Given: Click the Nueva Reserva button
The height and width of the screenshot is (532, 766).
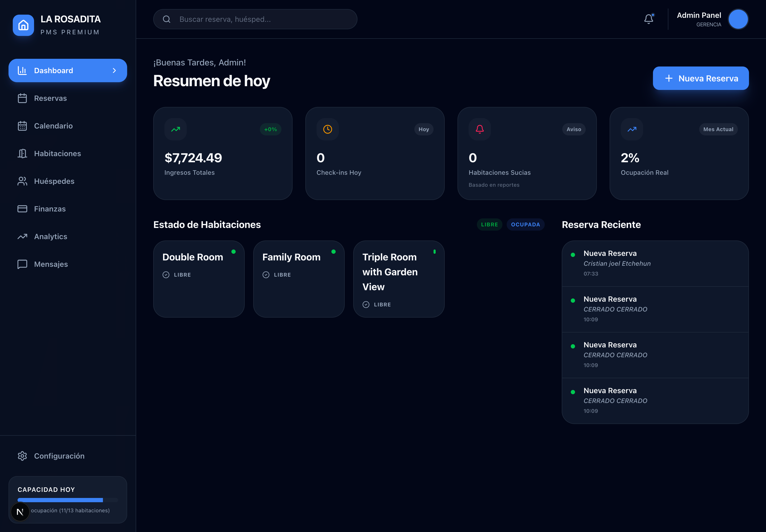Looking at the screenshot, I should (x=701, y=78).
